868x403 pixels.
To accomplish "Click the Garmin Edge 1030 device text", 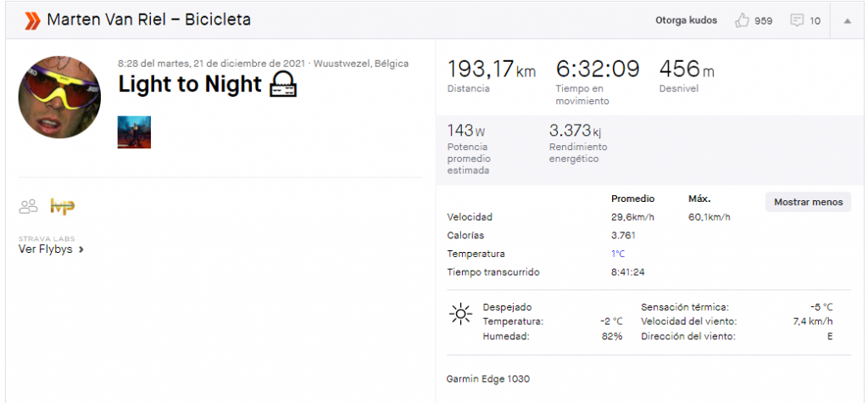I will point(487,380).
